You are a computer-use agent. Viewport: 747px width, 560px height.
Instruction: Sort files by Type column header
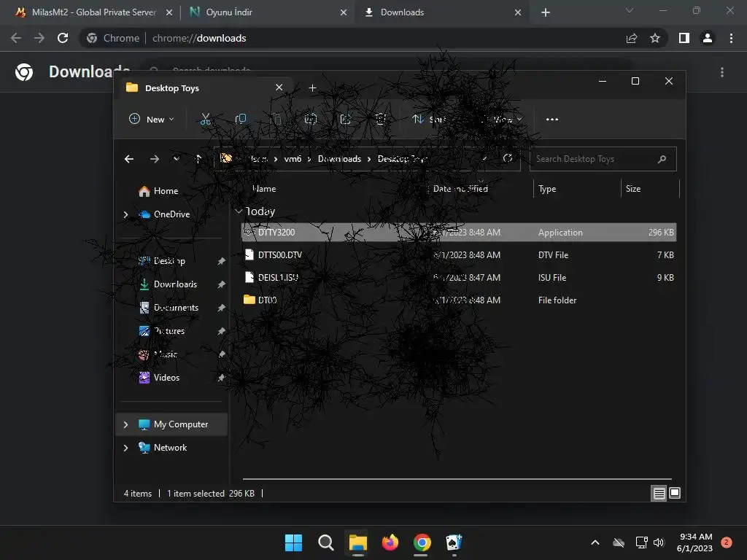coord(547,189)
